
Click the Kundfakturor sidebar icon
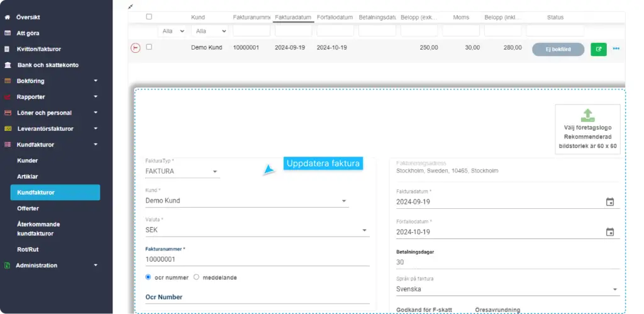tap(8, 145)
